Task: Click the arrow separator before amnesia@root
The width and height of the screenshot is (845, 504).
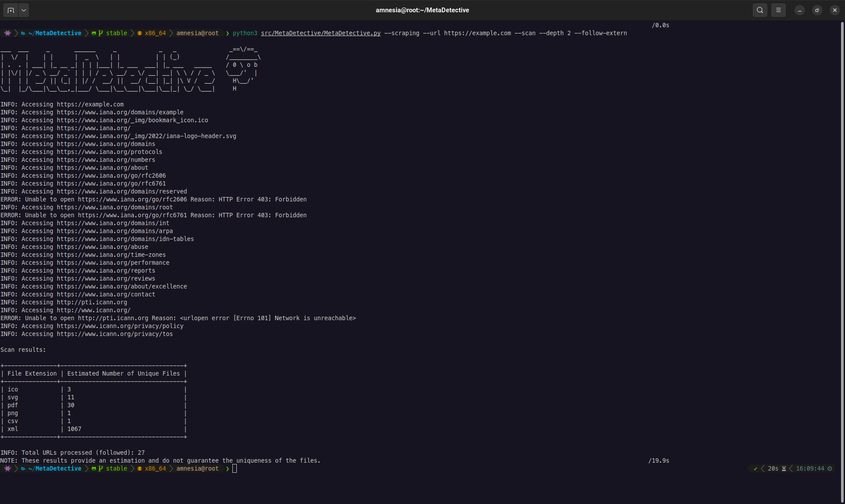Action: [171, 33]
